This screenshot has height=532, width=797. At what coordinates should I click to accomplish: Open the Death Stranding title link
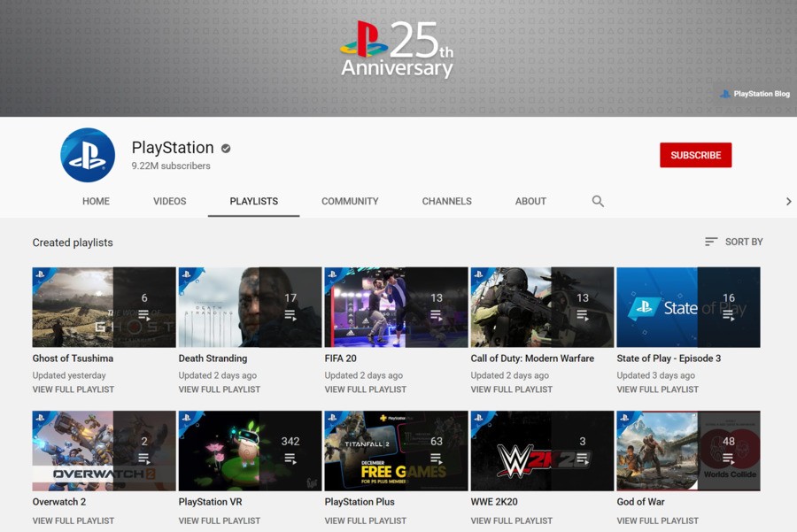point(213,359)
